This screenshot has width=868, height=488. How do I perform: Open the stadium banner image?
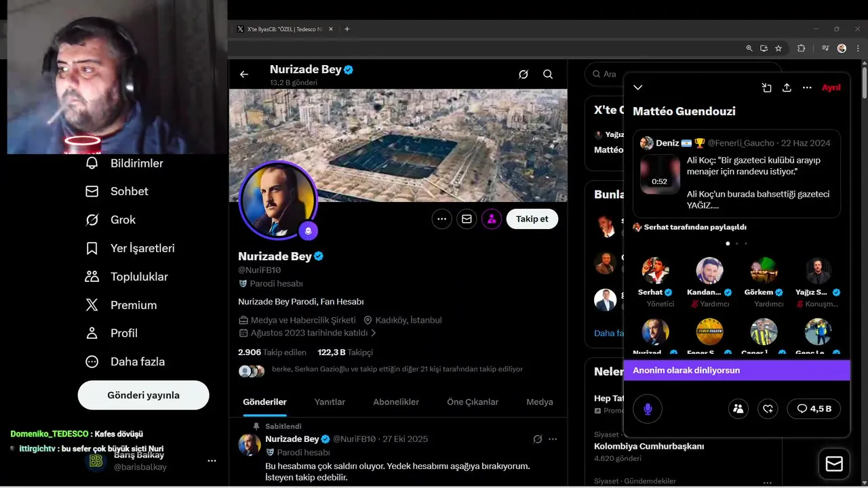[398, 145]
